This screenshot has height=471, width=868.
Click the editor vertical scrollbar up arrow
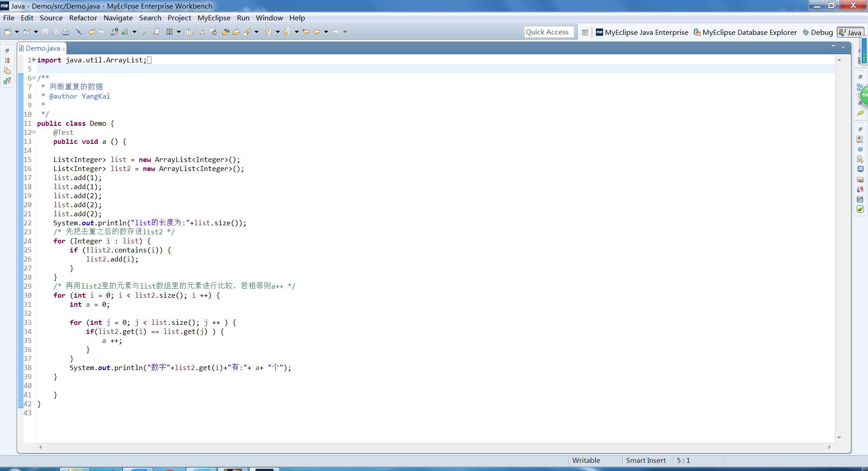click(839, 60)
